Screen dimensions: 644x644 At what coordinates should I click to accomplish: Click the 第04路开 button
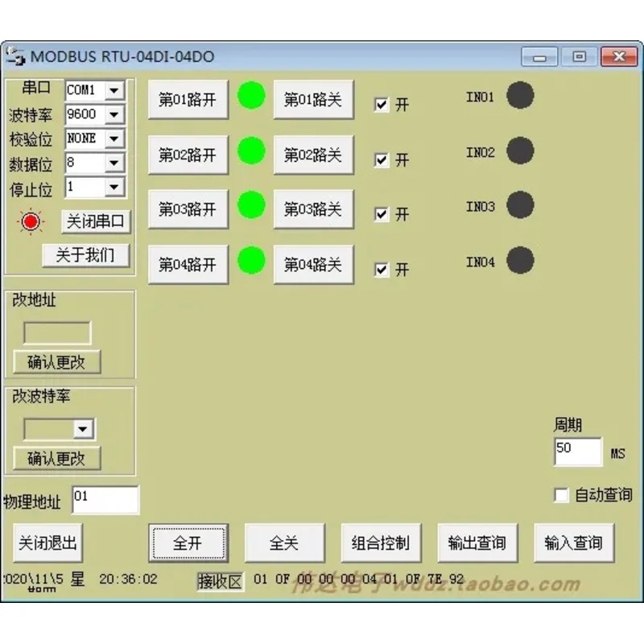pyautogui.click(x=188, y=265)
